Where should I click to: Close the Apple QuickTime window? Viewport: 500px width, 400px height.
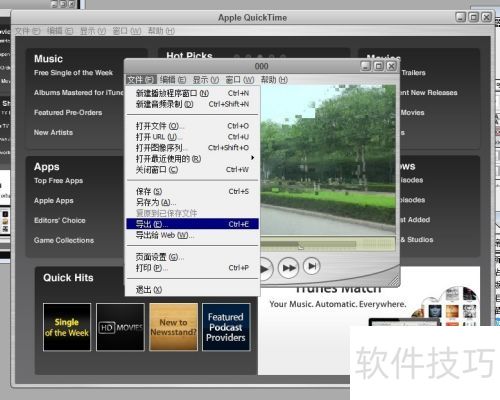[486, 17]
